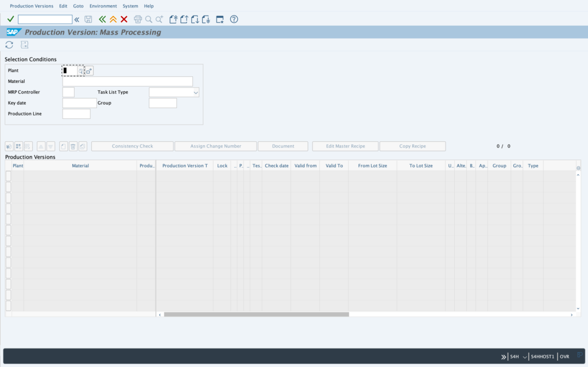
Task: Click the Delete trash icon in the table toolbar
Action: click(73, 146)
